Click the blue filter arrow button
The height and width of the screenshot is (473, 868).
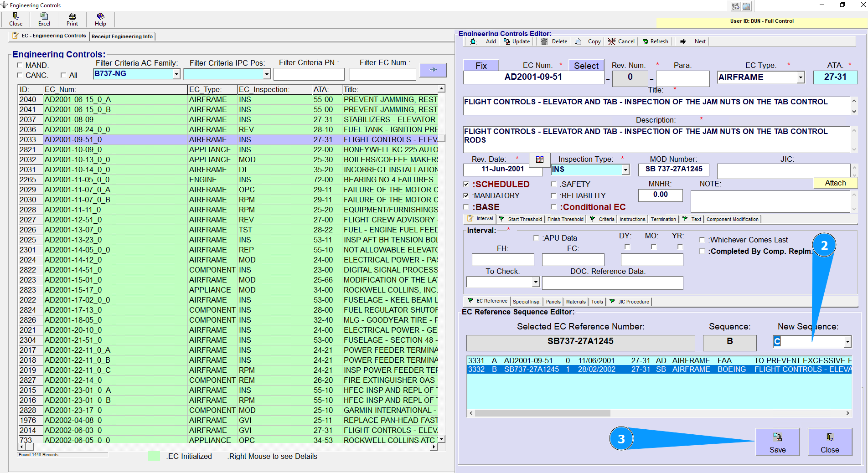pos(433,70)
